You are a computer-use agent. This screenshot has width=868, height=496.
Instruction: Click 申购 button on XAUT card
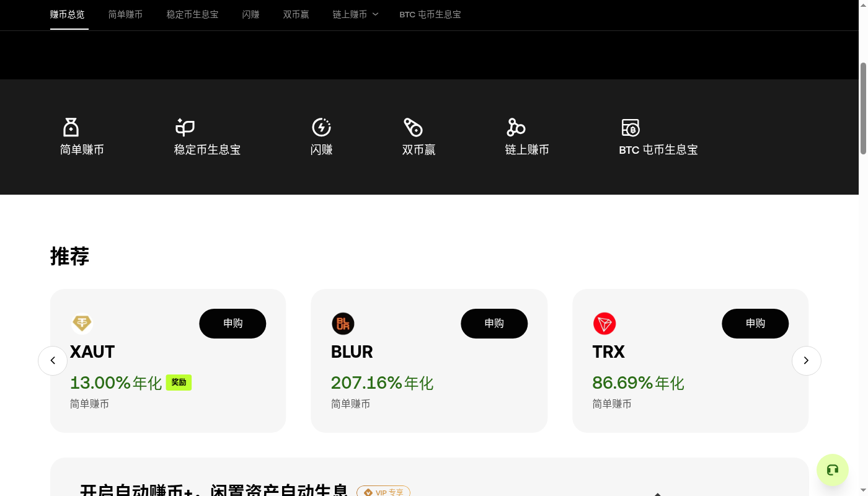[232, 323]
